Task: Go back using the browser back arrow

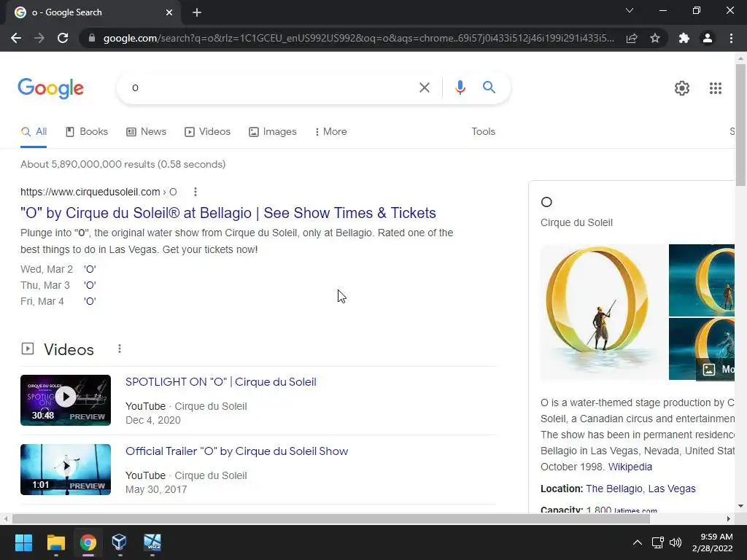Action: pyautogui.click(x=16, y=38)
